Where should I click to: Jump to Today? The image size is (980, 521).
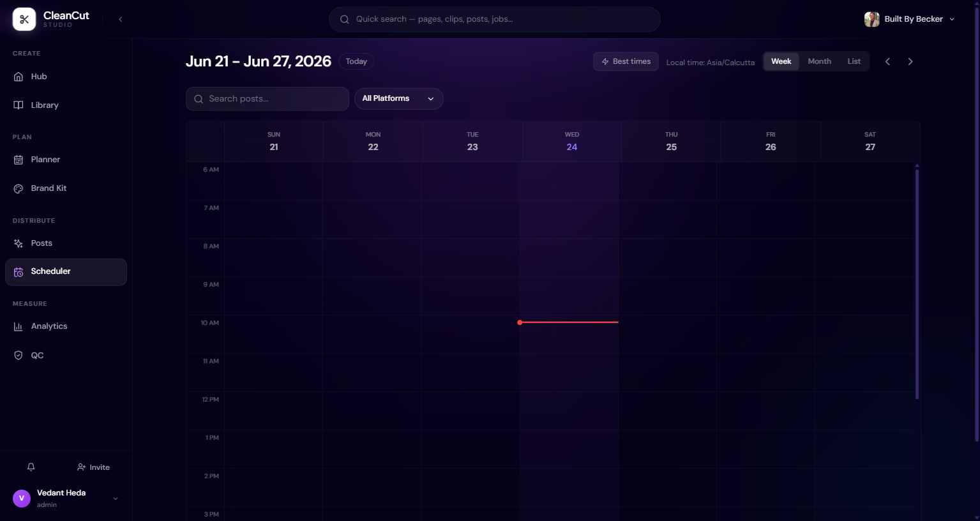356,61
